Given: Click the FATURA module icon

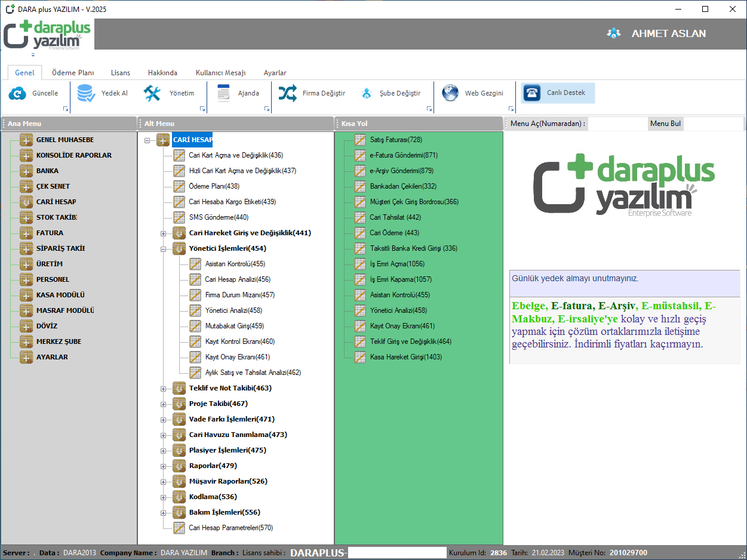Looking at the screenshot, I should click(26, 233).
